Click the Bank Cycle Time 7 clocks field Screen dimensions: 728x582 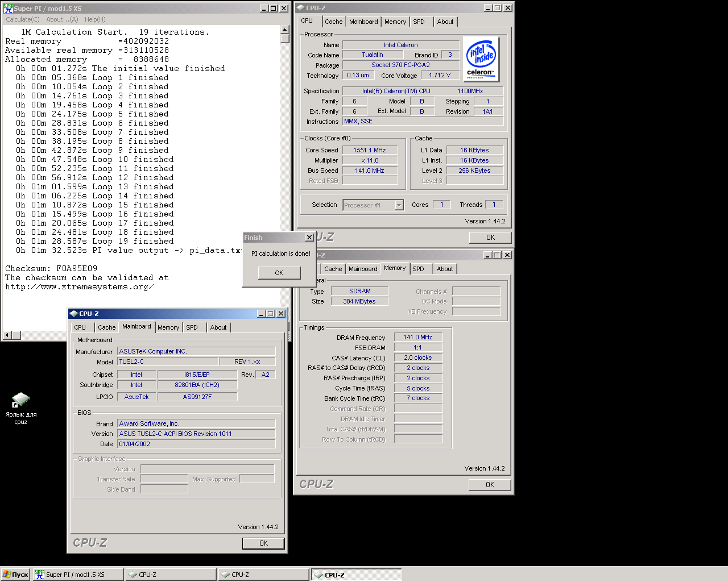click(418, 398)
